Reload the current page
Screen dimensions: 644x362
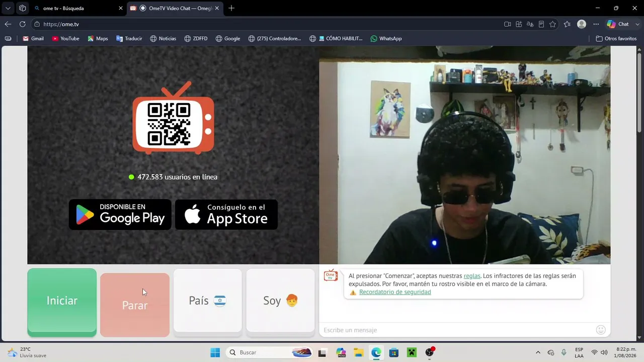tap(22, 24)
